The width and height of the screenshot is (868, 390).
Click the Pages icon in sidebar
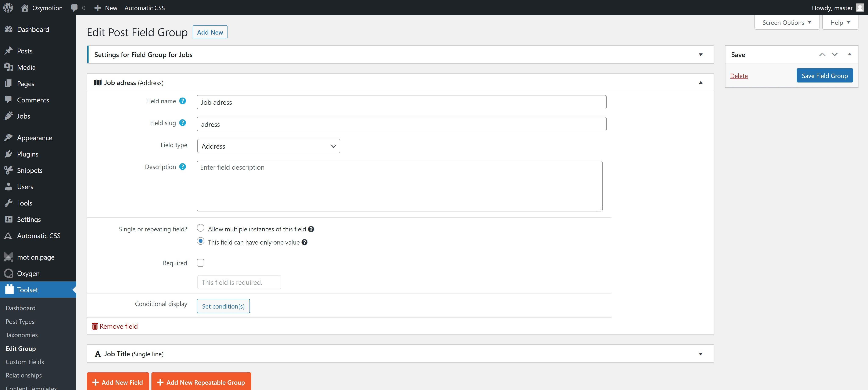point(9,83)
